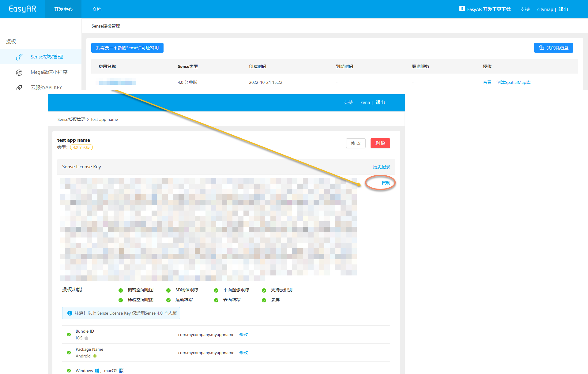Viewport: 588px width, 374px height.
Task: Click the info icon in notice
Action: coord(70,313)
